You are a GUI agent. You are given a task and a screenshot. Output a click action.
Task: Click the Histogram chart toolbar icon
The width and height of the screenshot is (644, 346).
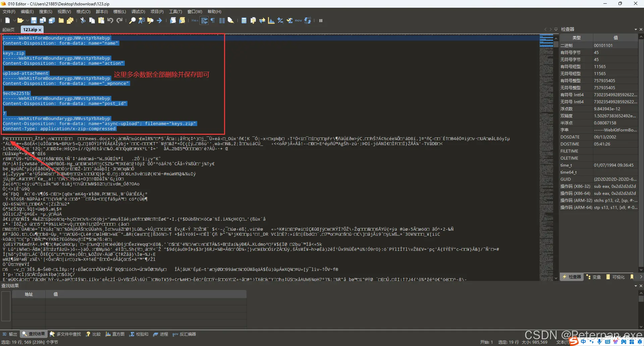tap(271, 20)
